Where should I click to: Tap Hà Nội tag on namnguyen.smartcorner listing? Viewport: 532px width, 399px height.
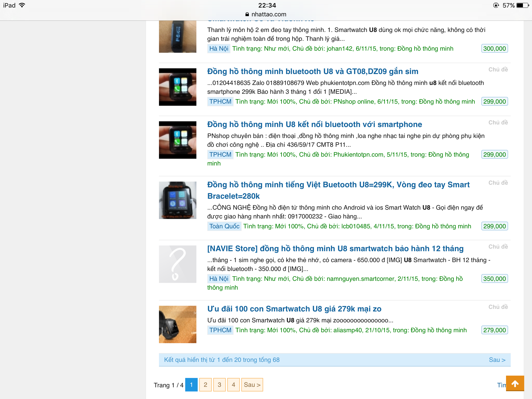pos(219,279)
